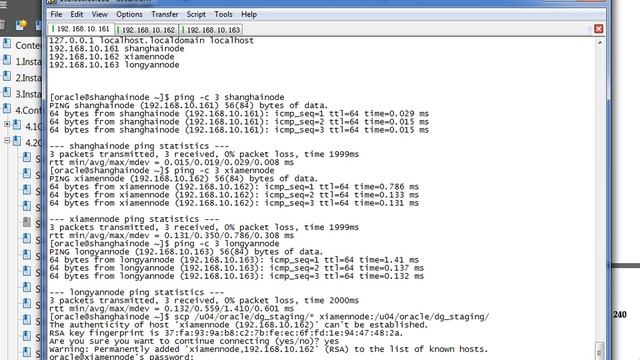Image resolution: width=640 pixels, height=360 pixels.
Task: Click the 'oracle@xiamennode's password:' prompt
Action: (x=121, y=357)
